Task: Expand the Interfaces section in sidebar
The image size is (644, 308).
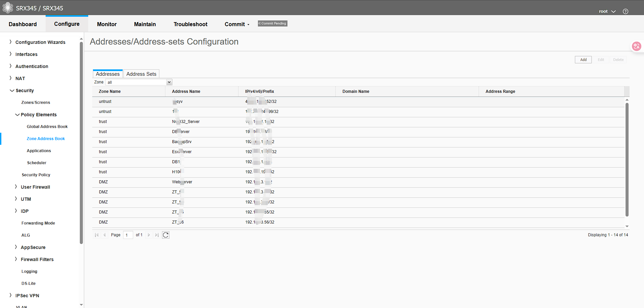Action: [26, 54]
